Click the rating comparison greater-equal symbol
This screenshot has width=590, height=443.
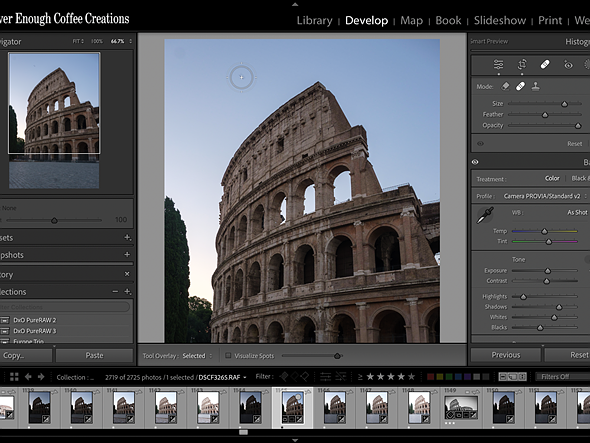pyautogui.click(x=360, y=377)
